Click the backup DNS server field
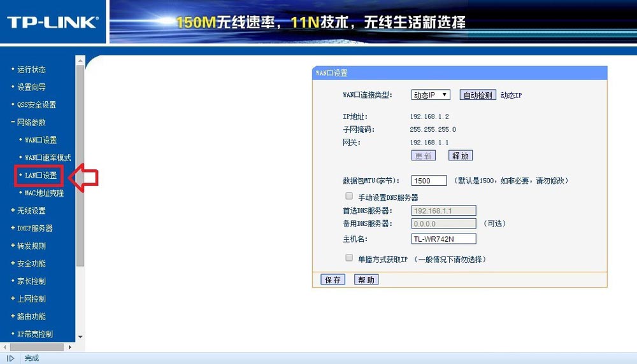Image resolution: width=637 pixels, height=364 pixels. point(443,223)
